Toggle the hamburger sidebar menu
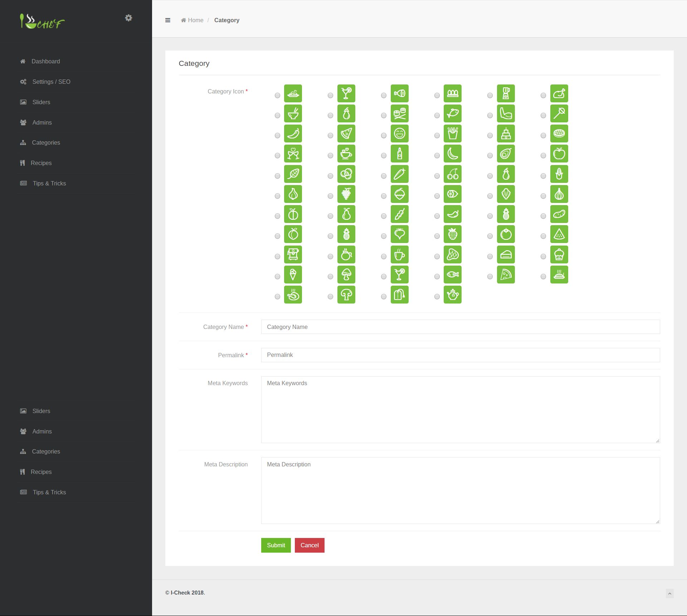687x616 pixels. [x=167, y=20]
